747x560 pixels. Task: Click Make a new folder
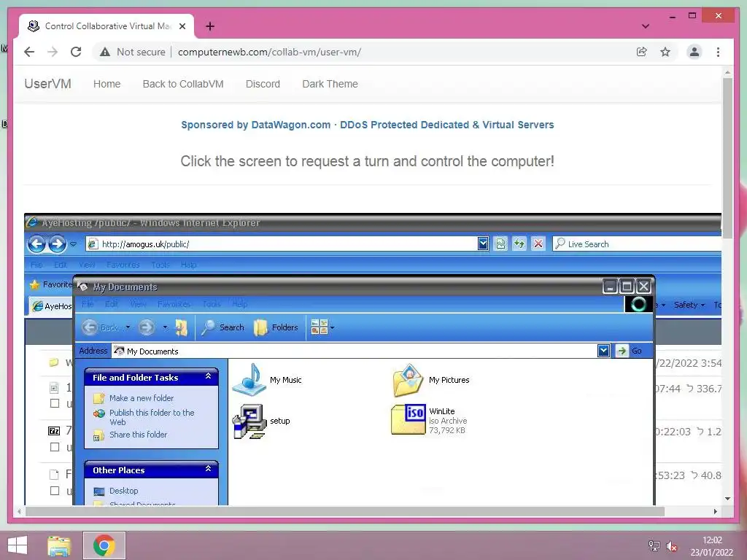[142, 398]
